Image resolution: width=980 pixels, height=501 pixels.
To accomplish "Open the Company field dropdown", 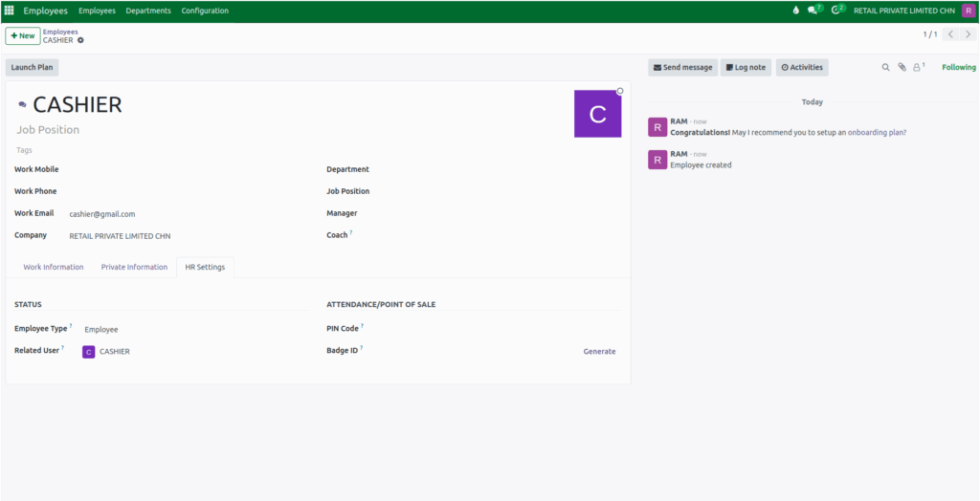I will 189,236.
